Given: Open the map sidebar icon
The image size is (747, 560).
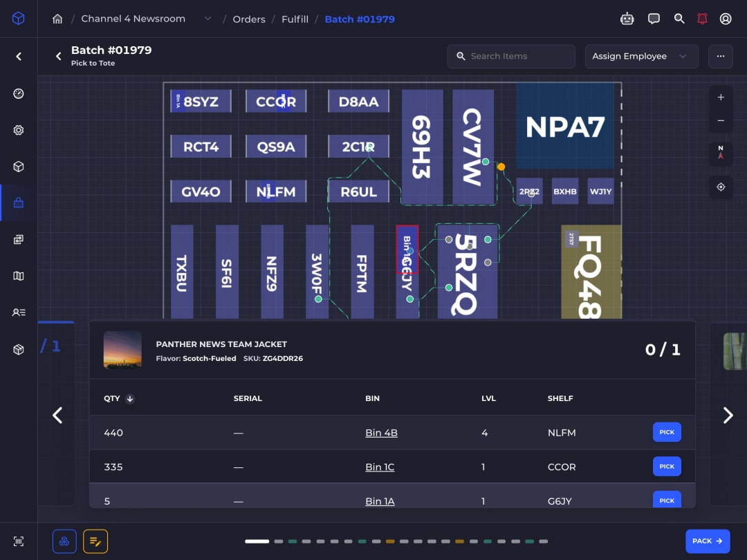Looking at the screenshot, I should coord(19,276).
